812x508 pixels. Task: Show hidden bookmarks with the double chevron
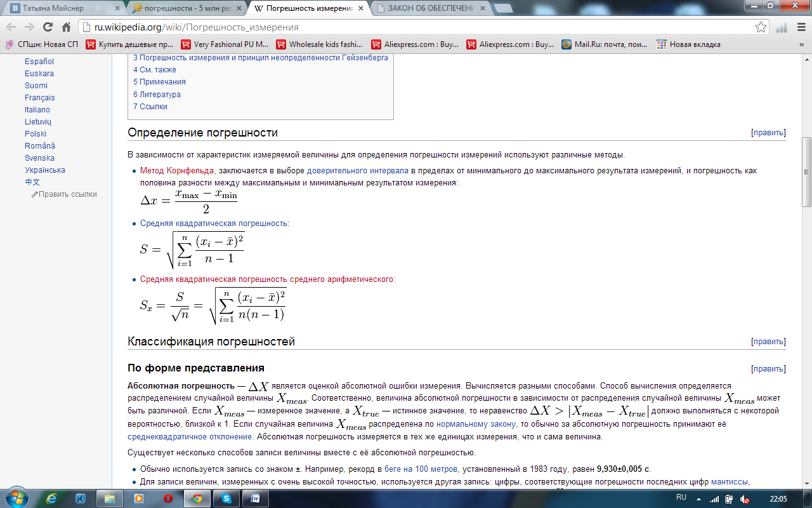tap(802, 44)
